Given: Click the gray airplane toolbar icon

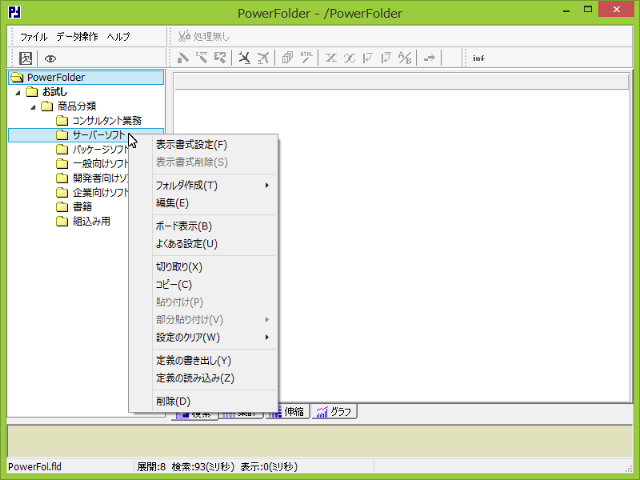Looking at the screenshot, I should point(263,58).
